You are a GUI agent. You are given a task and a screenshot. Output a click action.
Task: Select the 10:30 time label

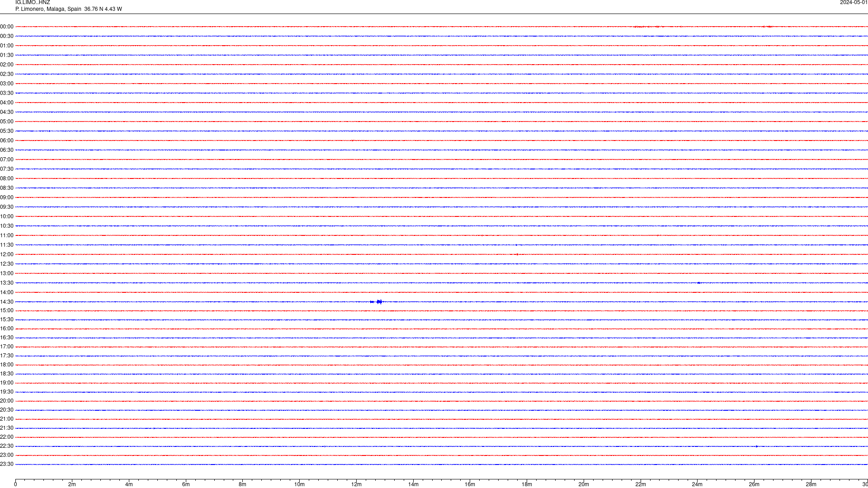[7, 226]
